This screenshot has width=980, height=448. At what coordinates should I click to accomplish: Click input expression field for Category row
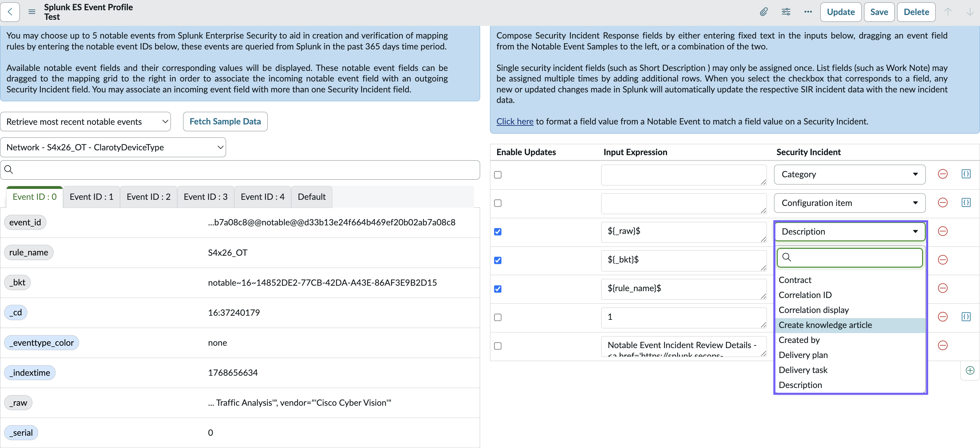pyautogui.click(x=684, y=175)
